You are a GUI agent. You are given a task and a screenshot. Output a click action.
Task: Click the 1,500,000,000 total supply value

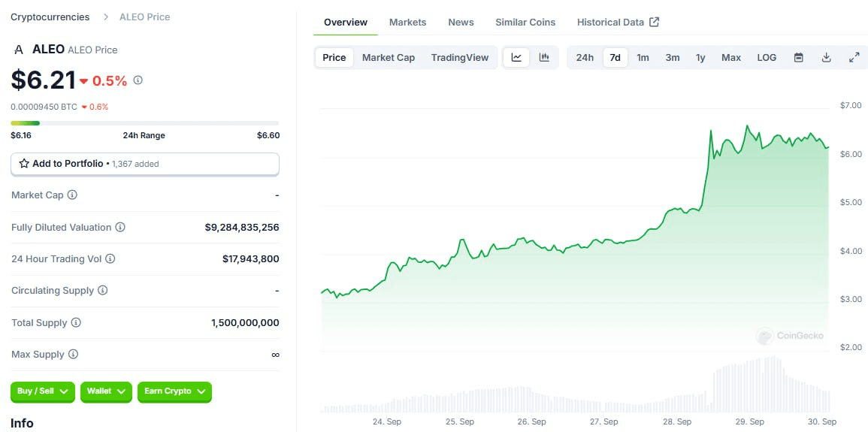pos(245,323)
